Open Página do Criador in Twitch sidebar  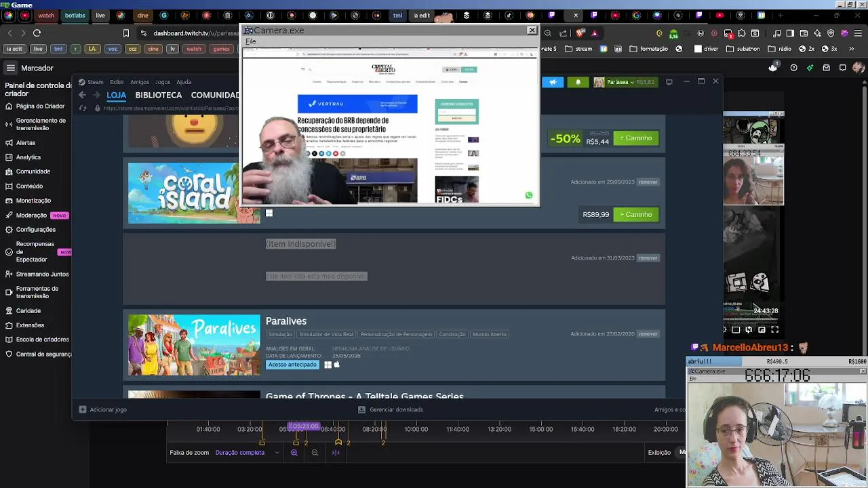point(35,106)
